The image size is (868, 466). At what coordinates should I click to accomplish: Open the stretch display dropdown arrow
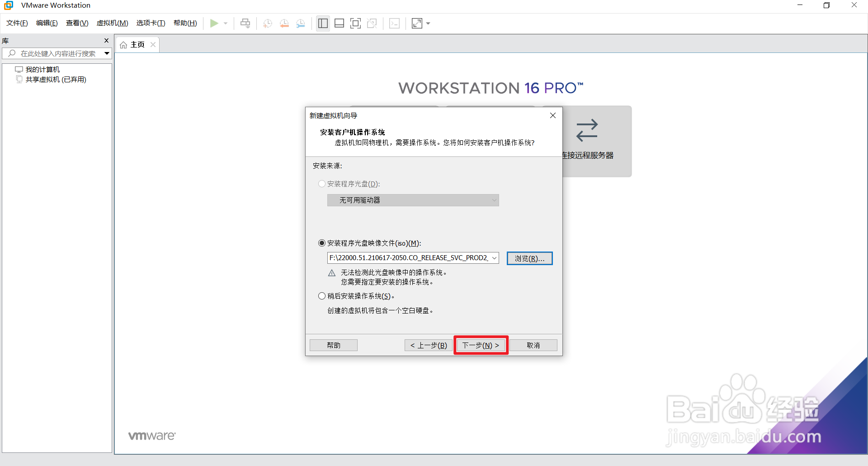[428, 23]
